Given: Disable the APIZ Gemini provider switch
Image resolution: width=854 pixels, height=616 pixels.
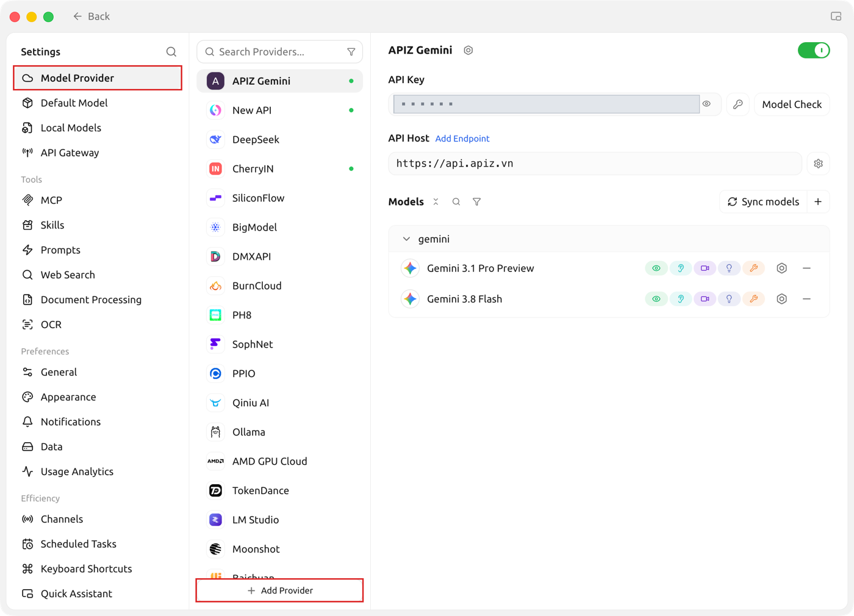Looking at the screenshot, I should 814,51.
